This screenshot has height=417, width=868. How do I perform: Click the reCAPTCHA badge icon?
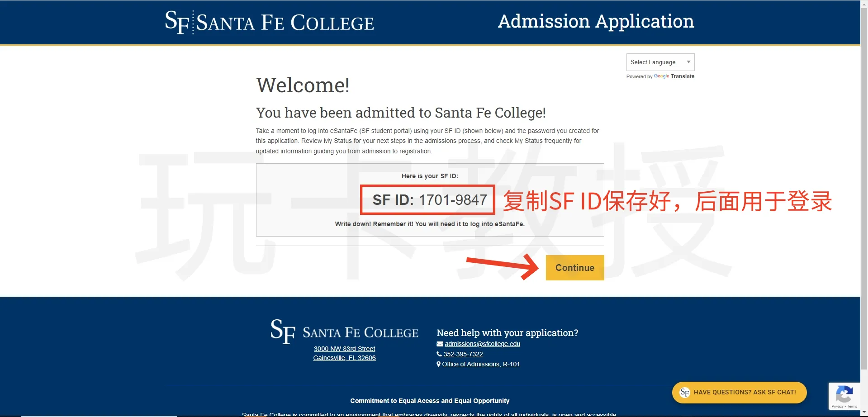pyautogui.click(x=844, y=394)
